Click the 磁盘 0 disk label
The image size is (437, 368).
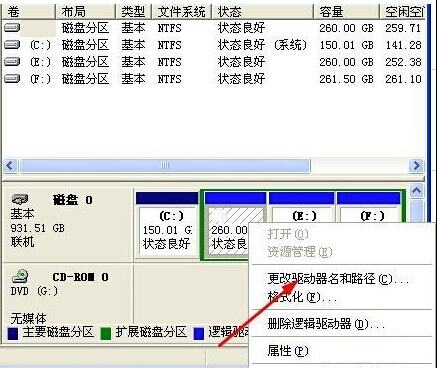[x=73, y=200]
